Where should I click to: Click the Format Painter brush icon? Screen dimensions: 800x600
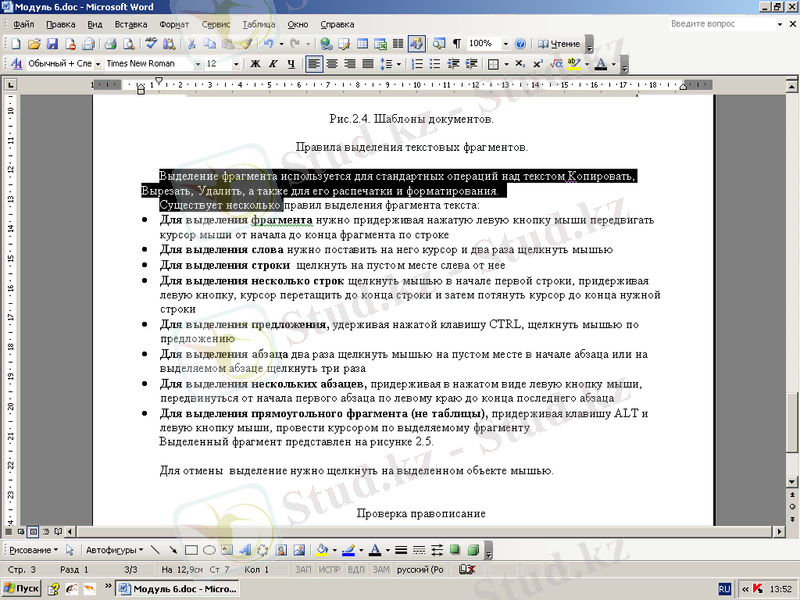[245, 44]
